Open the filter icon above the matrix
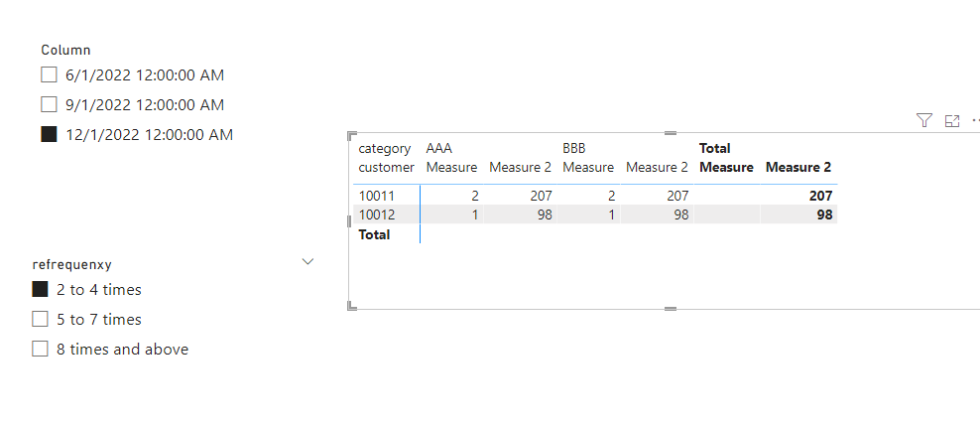The height and width of the screenshot is (429, 980). (924, 121)
